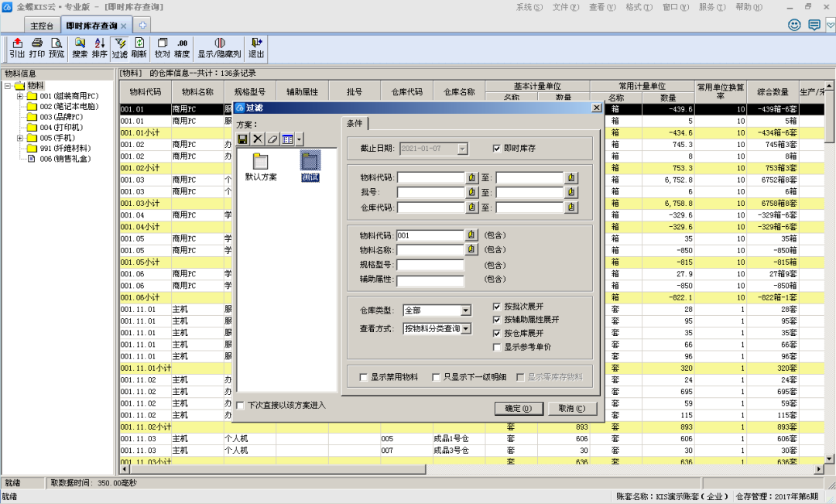The image size is (836, 504).
Task: Open the 文件 menu
Action: click(x=566, y=7)
